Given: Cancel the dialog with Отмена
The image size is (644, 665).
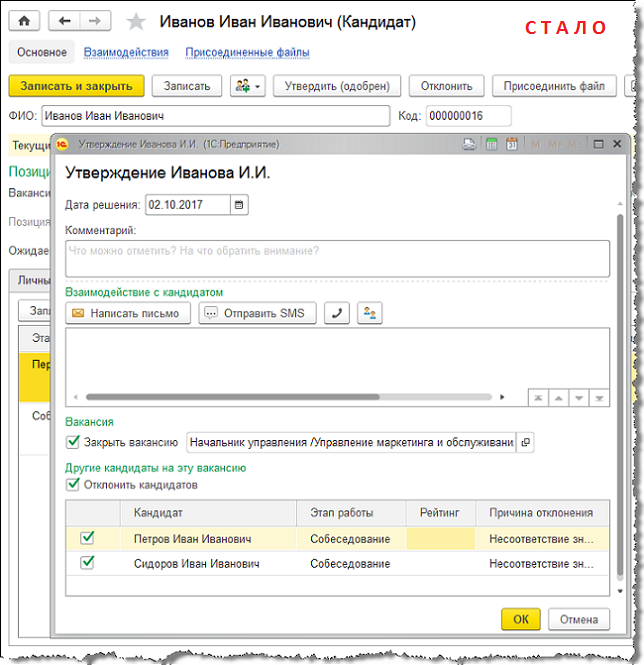Looking at the screenshot, I should point(579,619).
